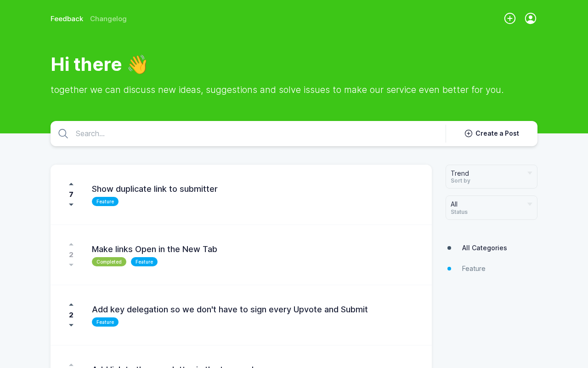Click the green Completed status tag

coord(109,262)
